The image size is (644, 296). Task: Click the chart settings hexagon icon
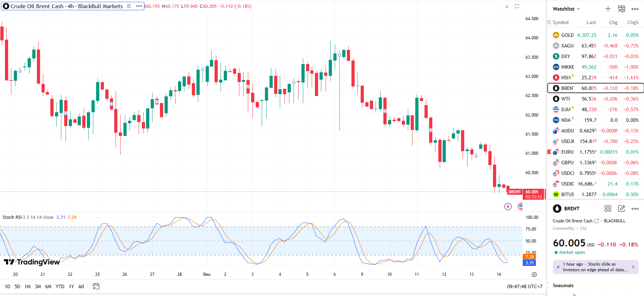(534, 274)
